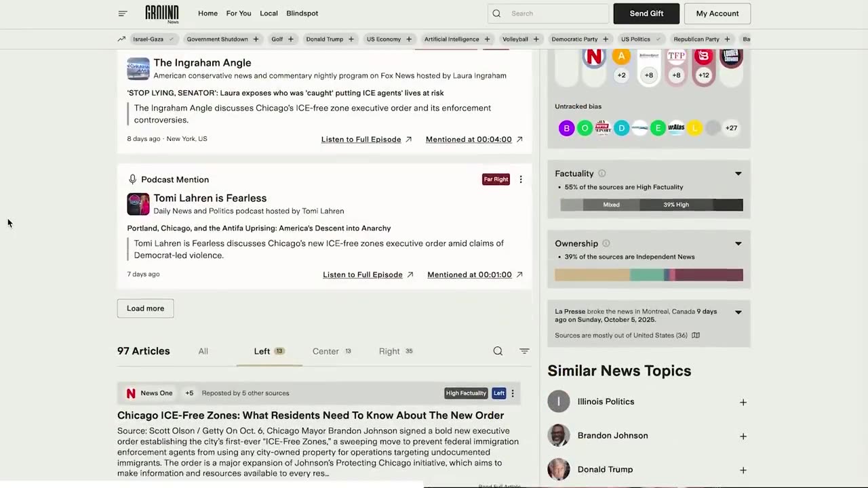Go to Home in navigation
The width and height of the screenshot is (868, 488).
click(x=208, y=14)
